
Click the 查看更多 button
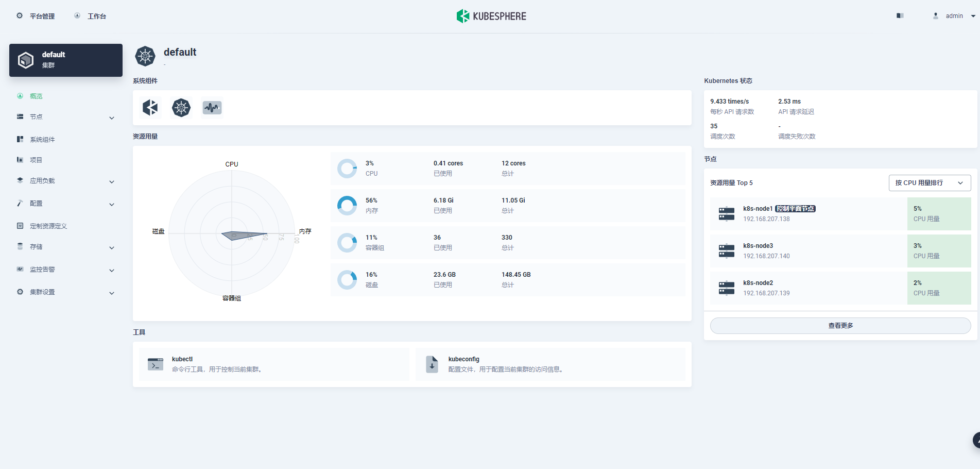tap(840, 326)
